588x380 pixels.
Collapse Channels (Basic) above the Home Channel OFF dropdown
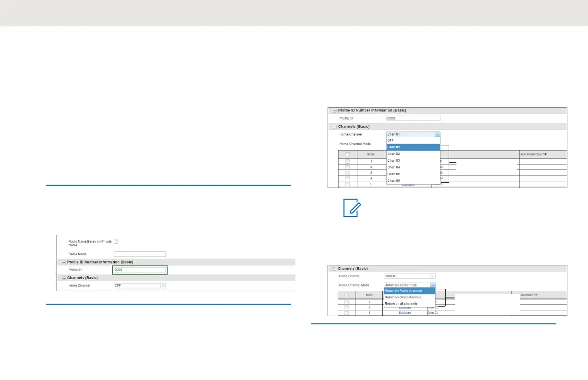click(x=64, y=278)
